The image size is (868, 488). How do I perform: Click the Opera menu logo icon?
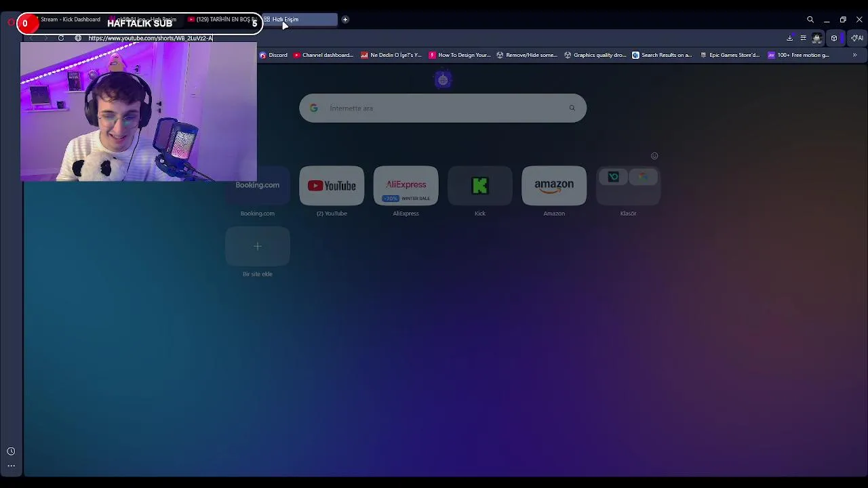pyautogui.click(x=11, y=22)
